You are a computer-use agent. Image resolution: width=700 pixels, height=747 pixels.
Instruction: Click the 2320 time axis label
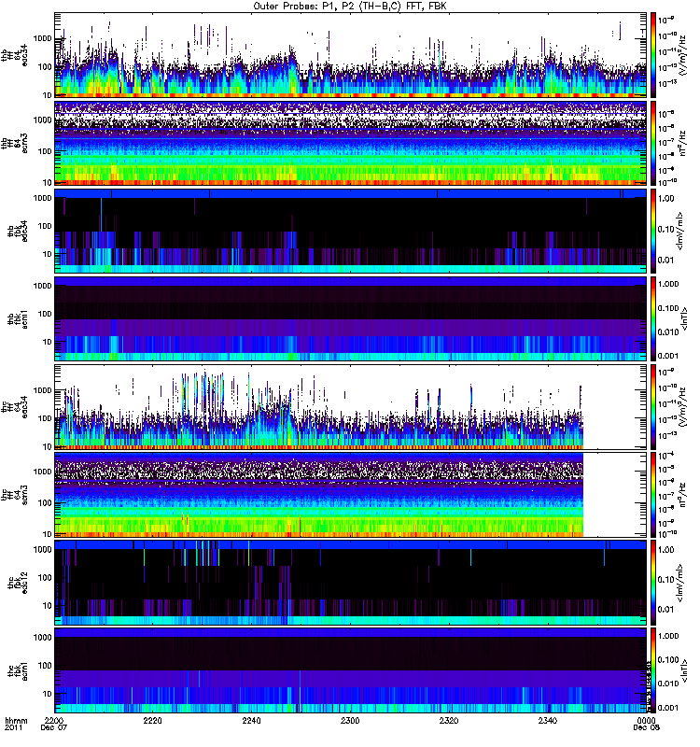(x=449, y=721)
